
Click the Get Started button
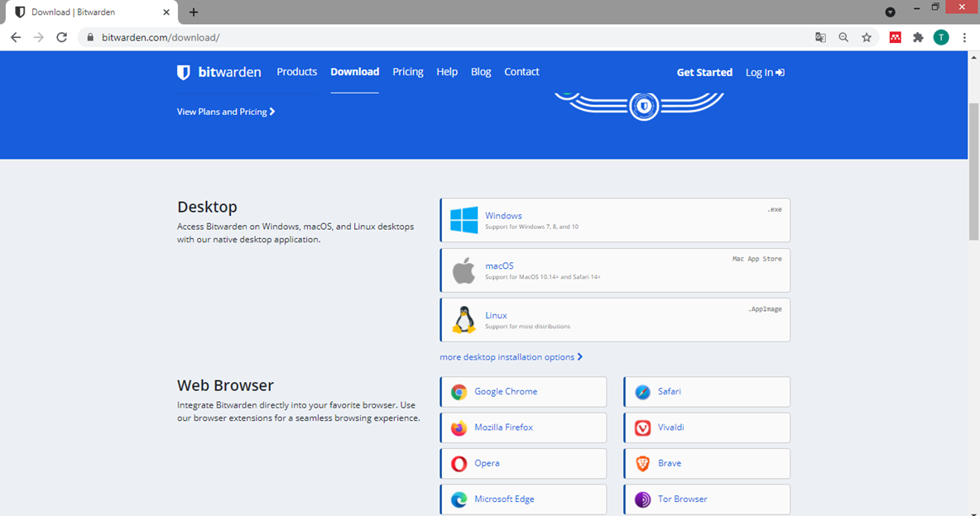pos(704,73)
